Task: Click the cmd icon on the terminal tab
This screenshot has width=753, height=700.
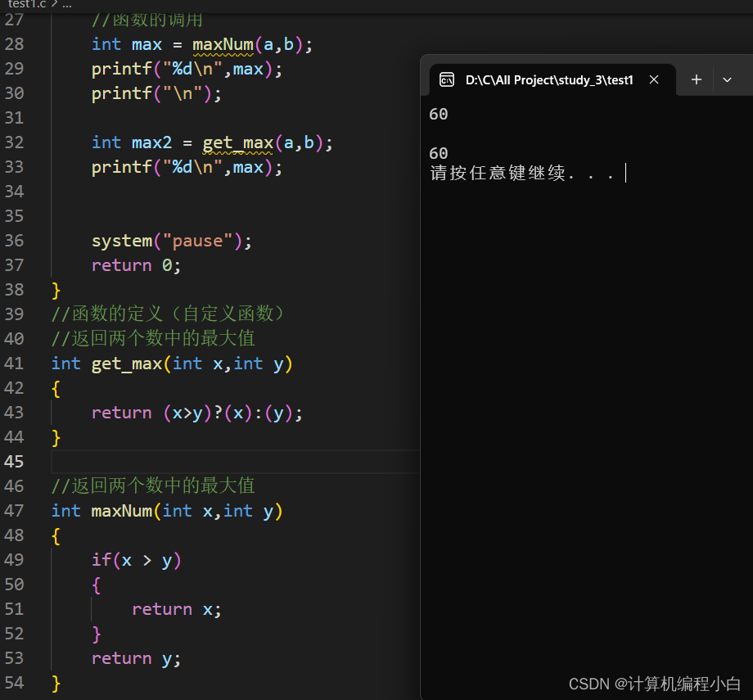Action: [x=447, y=79]
